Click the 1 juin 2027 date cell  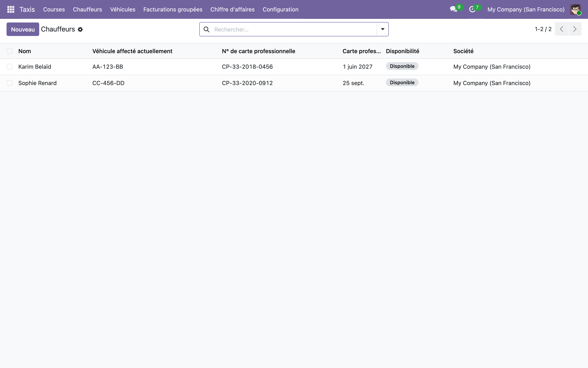point(357,67)
